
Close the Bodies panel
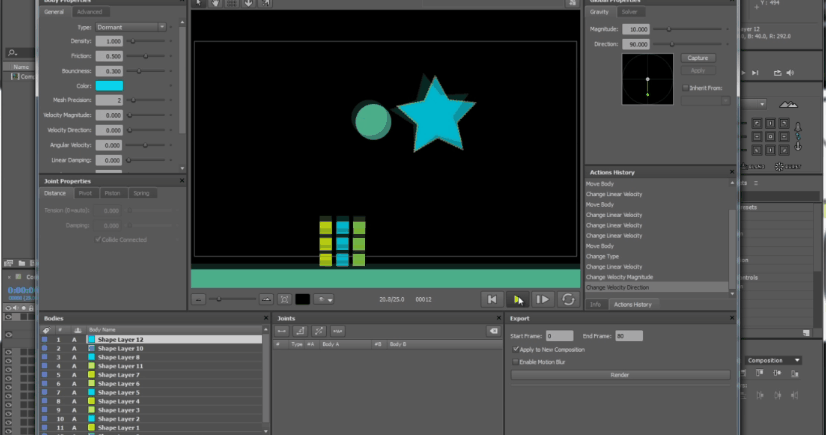266,318
